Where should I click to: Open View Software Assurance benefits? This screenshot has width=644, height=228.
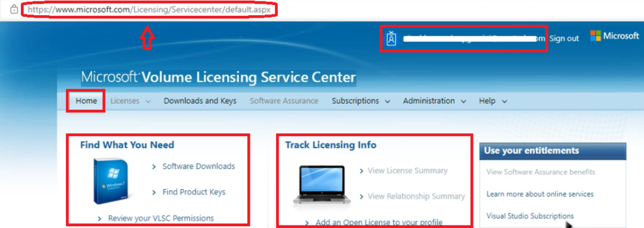click(x=541, y=172)
